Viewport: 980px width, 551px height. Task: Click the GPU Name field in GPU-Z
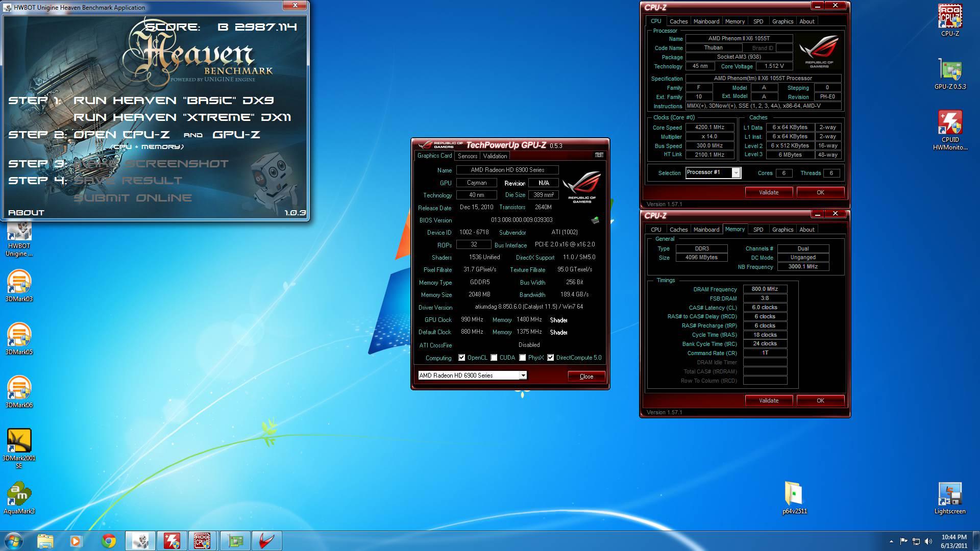(x=507, y=170)
